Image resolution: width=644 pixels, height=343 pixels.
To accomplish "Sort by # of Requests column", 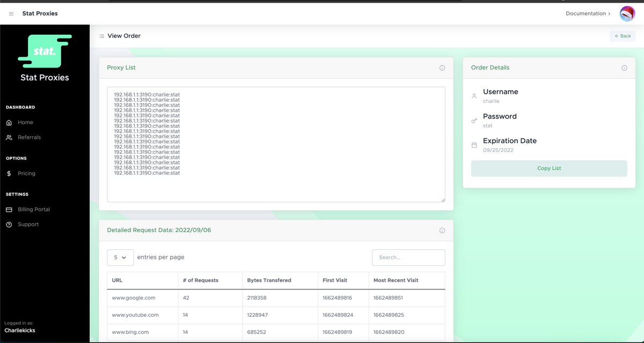I will [x=210, y=280].
